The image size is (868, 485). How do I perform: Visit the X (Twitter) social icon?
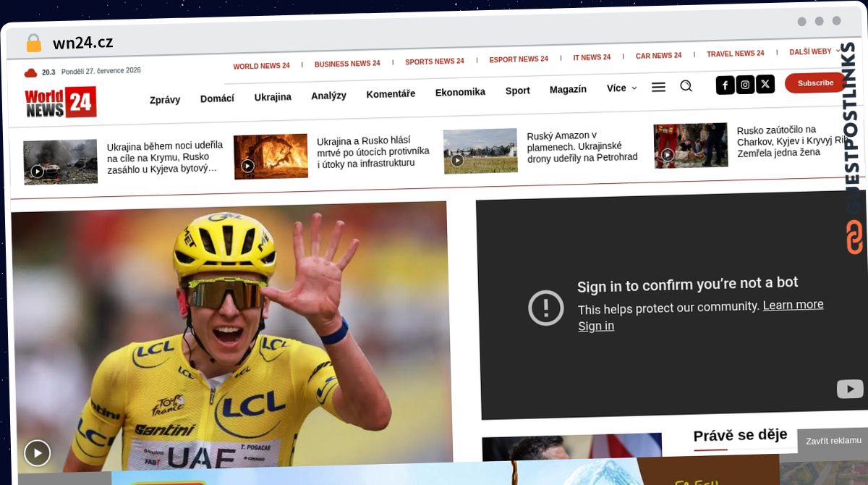[765, 84]
